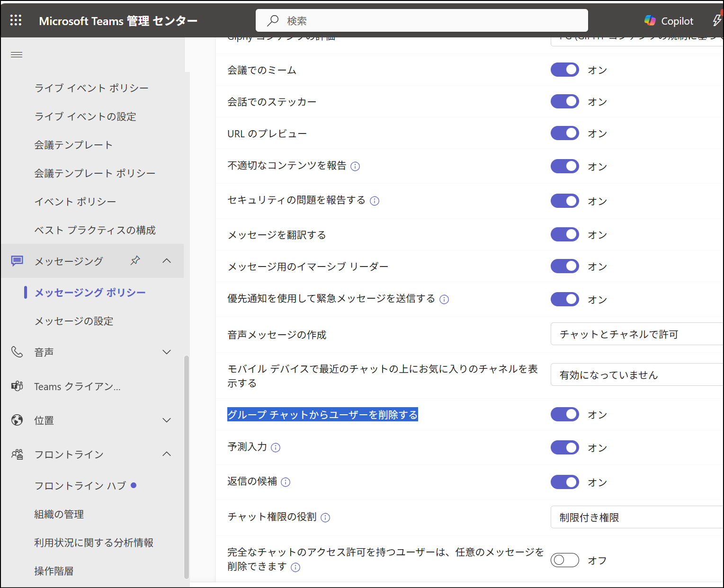Click the Copilot button label
This screenshot has width=724, height=588.
677,21
